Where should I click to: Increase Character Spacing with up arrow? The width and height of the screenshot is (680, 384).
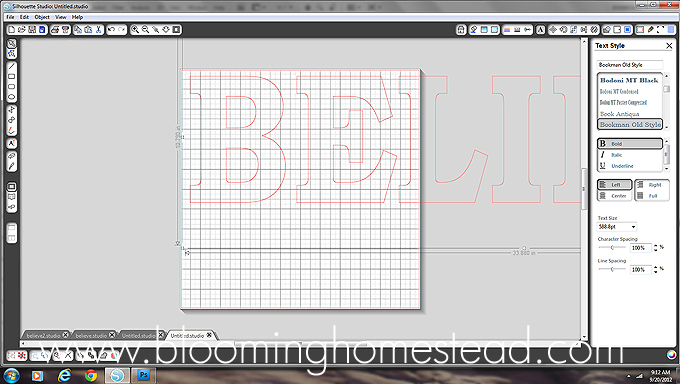coord(656,246)
